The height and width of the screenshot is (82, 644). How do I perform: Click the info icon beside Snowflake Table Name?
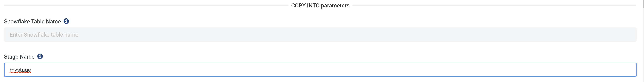[66, 21]
